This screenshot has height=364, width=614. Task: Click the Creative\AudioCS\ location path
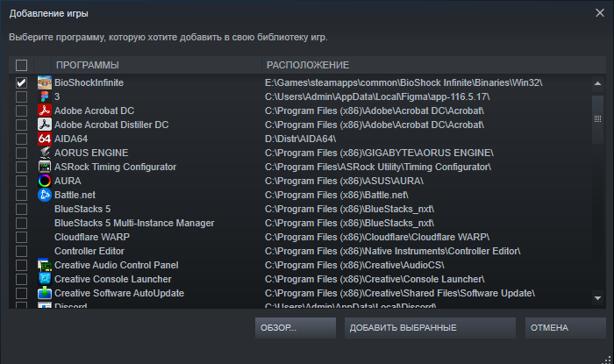tap(354, 265)
